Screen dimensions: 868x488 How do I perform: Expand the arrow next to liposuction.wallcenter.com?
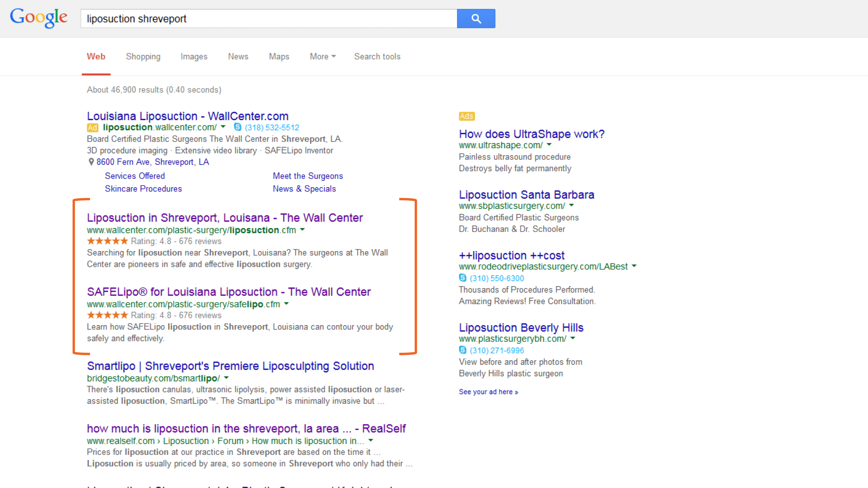(x=223, y=127)
